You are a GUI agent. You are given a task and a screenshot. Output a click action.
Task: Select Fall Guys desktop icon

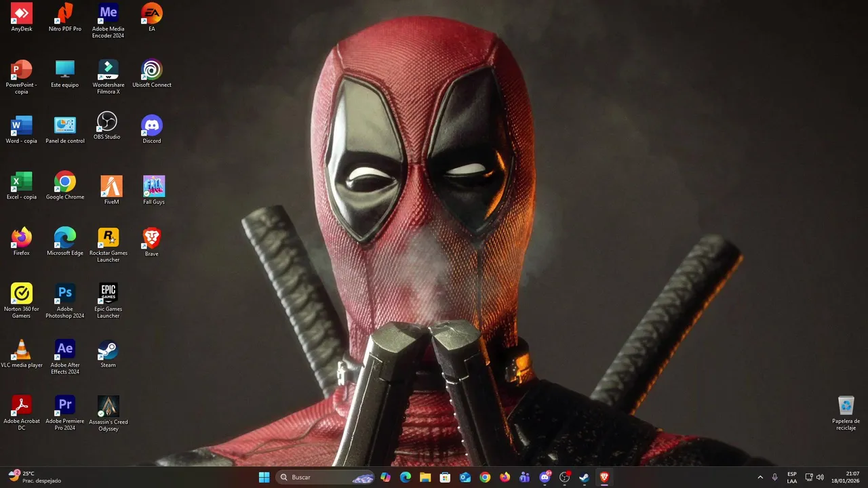click(154, 190)
